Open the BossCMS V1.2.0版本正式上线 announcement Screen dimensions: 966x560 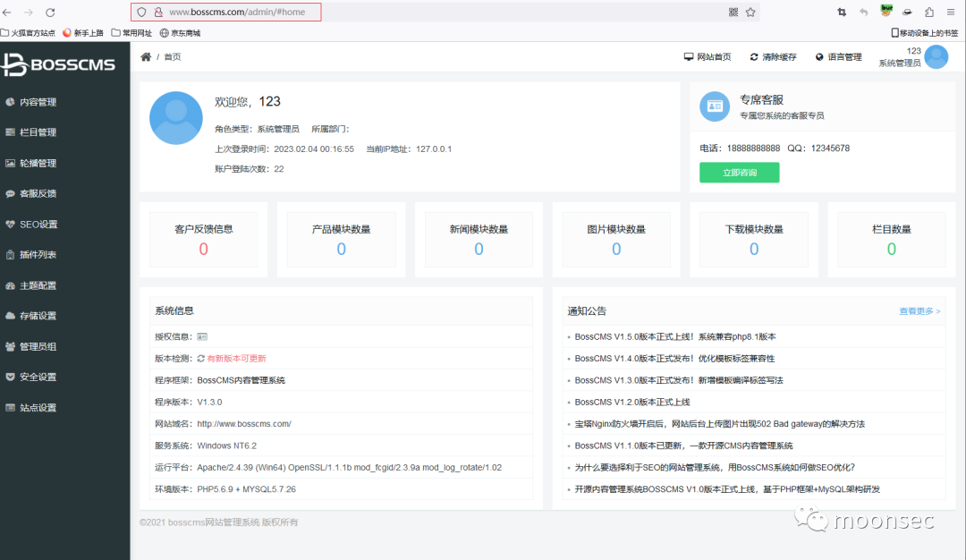tap(632, 403)
